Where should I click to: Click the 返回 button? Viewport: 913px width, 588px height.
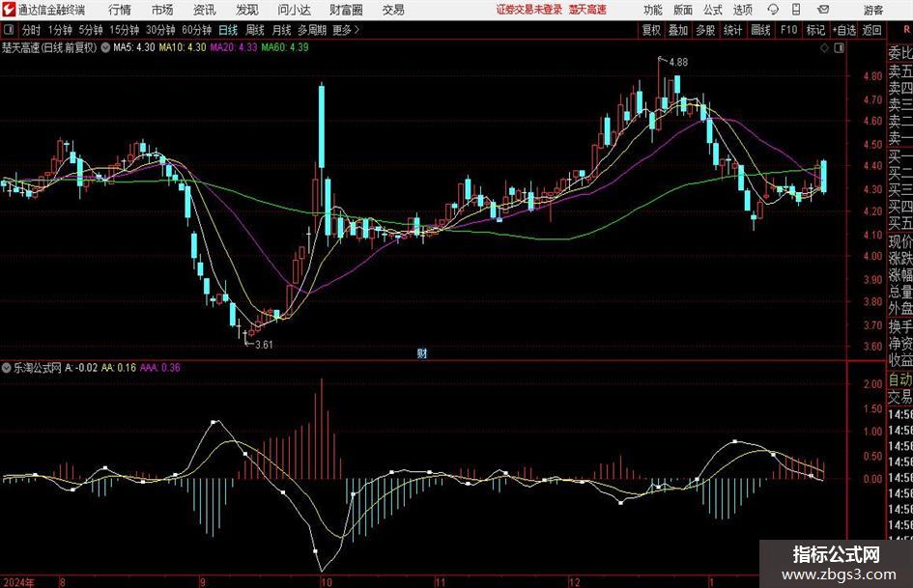[871, 30]
